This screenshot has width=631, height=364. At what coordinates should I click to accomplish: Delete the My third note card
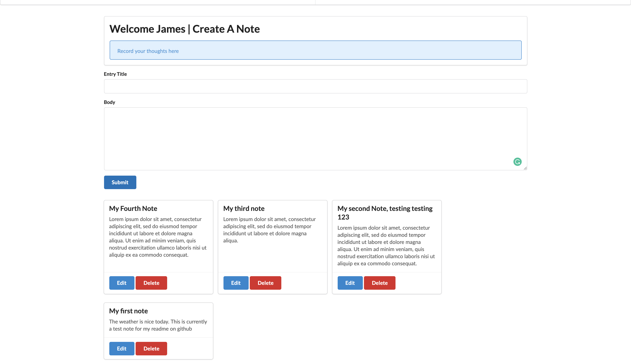click(x=265, y=283)
